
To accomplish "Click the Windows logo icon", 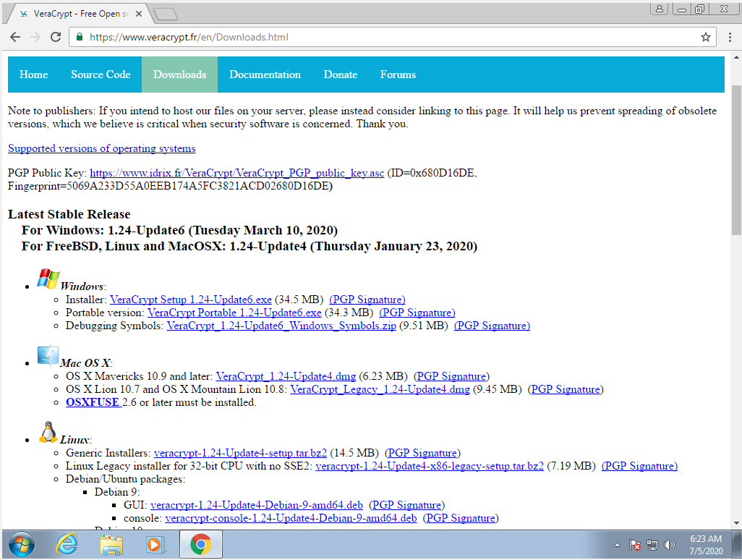I will click(48, 279).
